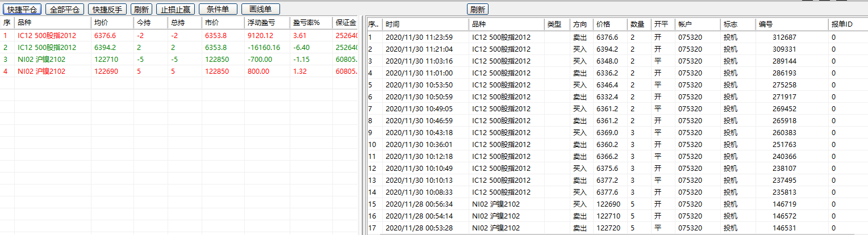Sort positions by 均价 column header
Screen dimensions: 868x235
coord(112,23)
